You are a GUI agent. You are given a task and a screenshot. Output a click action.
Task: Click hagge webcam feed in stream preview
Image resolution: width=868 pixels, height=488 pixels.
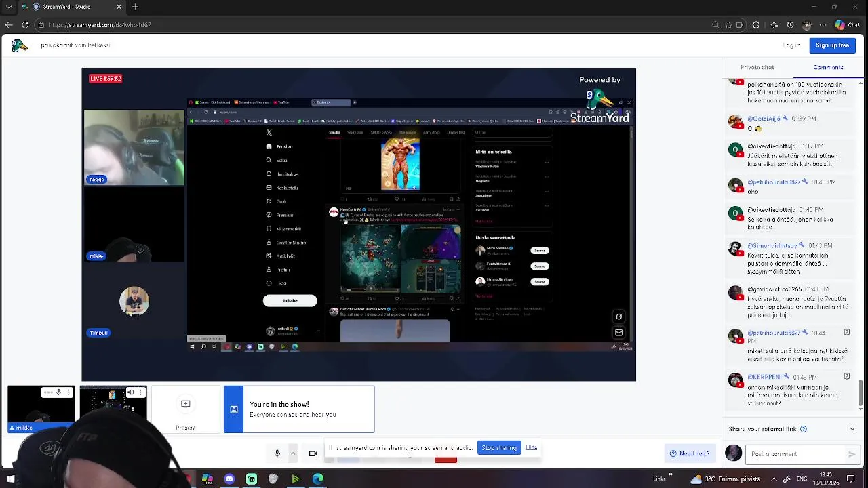(134, 148)
